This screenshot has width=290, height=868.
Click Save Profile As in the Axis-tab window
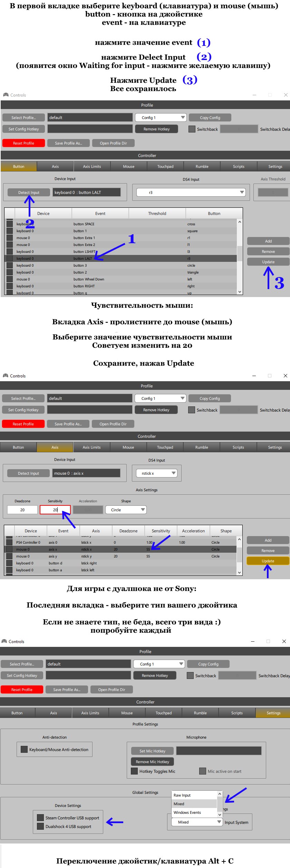pyautogui.click(x=68, y=424)
